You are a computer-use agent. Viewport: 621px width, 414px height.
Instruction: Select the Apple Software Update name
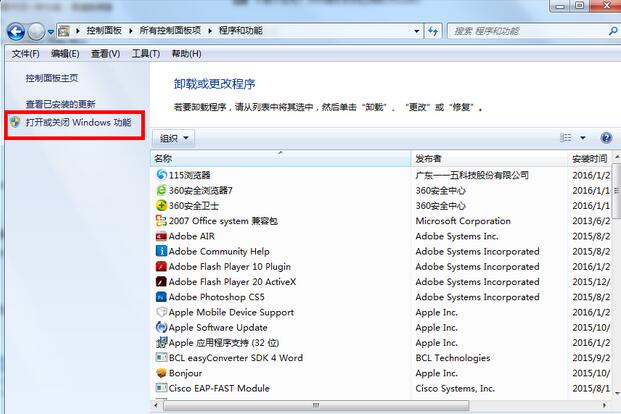[218, 328]
